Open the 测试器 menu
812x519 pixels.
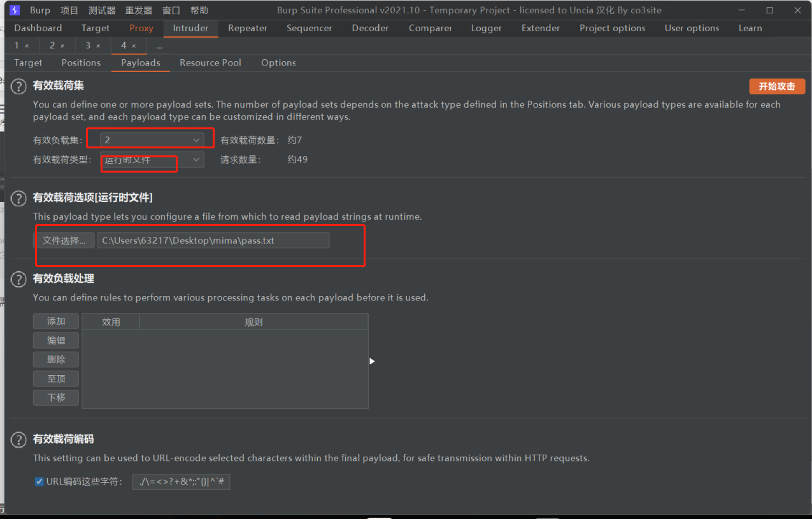pos(102,10)
